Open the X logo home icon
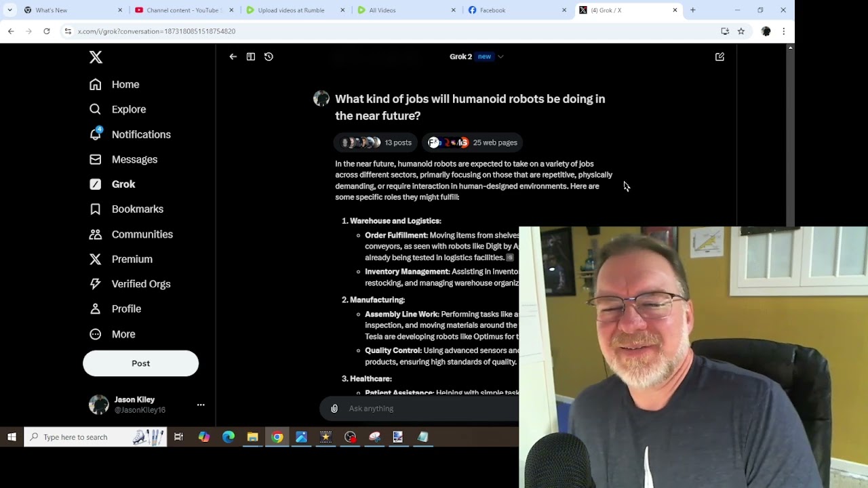The height and width of the screenshot is (488, 868). click(x=96, y=58)
